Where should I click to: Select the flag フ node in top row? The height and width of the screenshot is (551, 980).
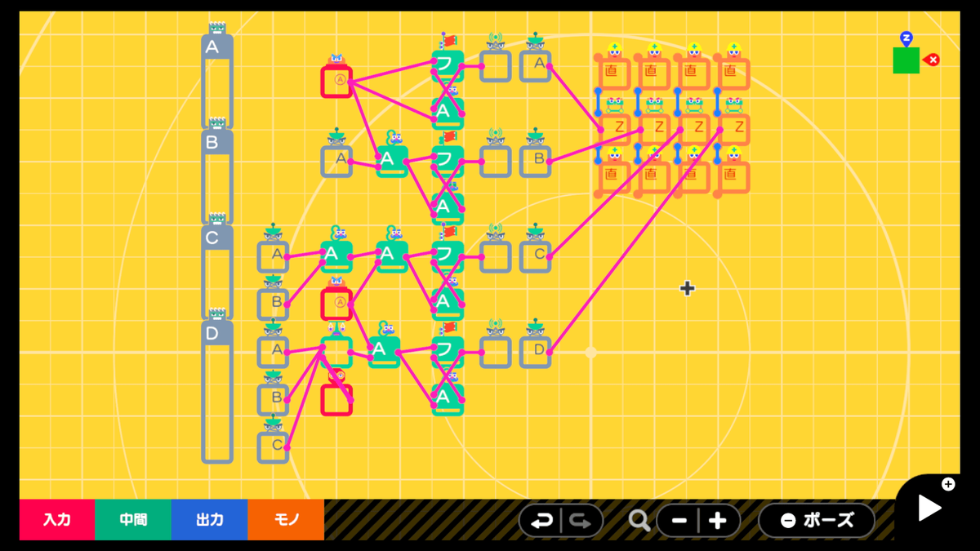pyautogui.click(x=448, y=64)
